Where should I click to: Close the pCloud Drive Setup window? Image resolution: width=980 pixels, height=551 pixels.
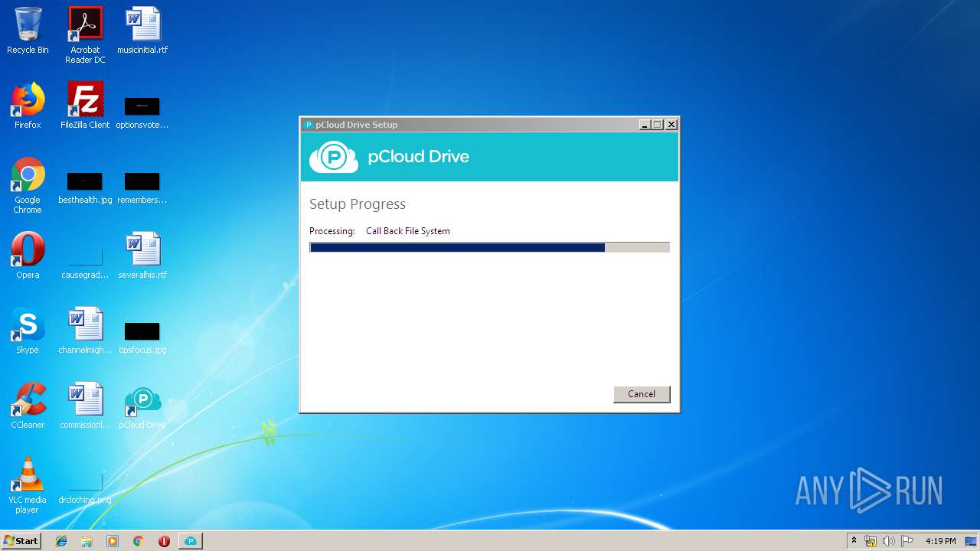[671, 125]
